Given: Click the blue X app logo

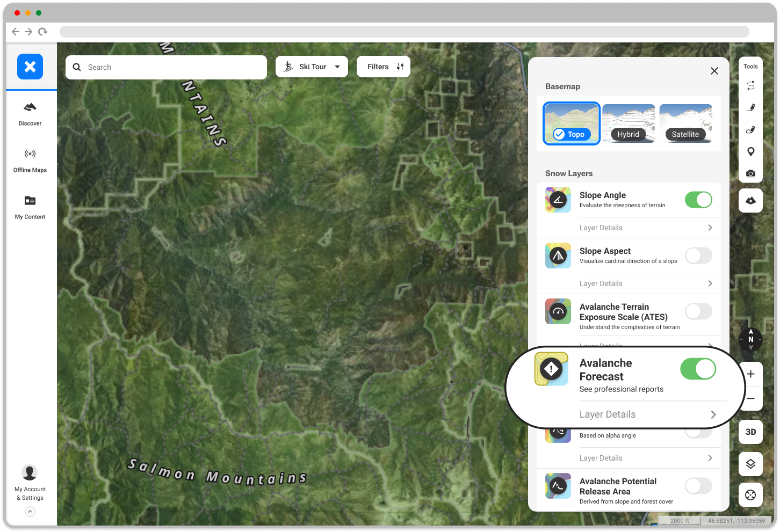Looking at the screenshot, I should (x=30, y=67).
